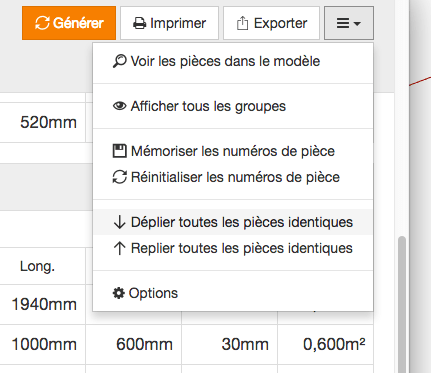The image size is (431, 373).
Task: Click the printer icon on Imprimer
Action: point(140,23)
